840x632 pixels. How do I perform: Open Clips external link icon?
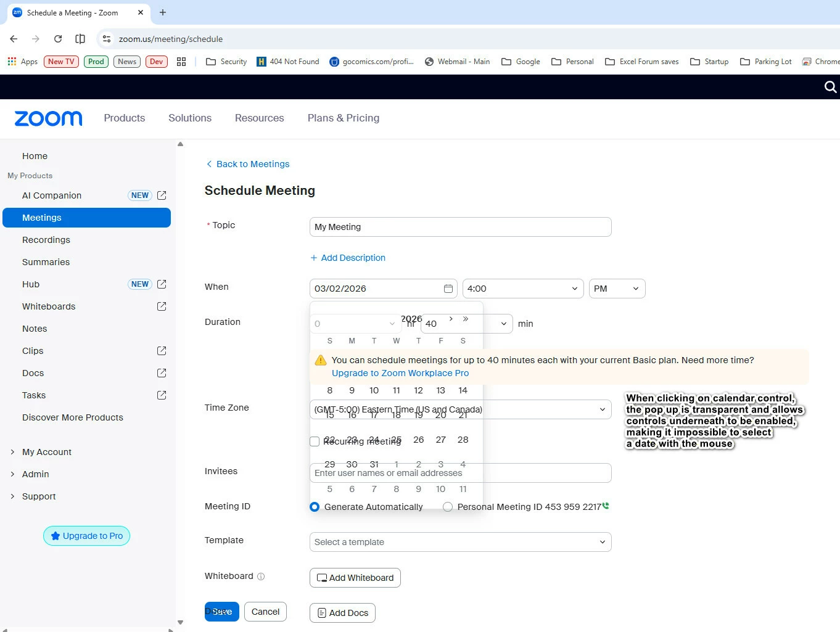pos(162,351)
